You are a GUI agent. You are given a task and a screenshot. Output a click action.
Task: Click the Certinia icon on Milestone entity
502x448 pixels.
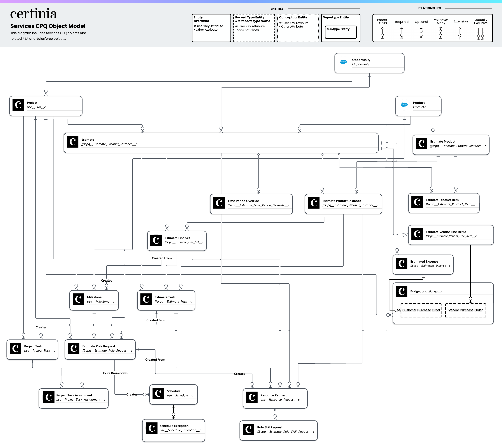[x=78, y=299]
